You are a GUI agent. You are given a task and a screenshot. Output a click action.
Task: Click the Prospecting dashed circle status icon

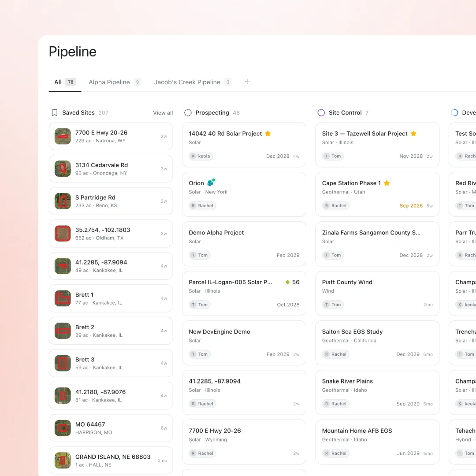coord(188,113)
